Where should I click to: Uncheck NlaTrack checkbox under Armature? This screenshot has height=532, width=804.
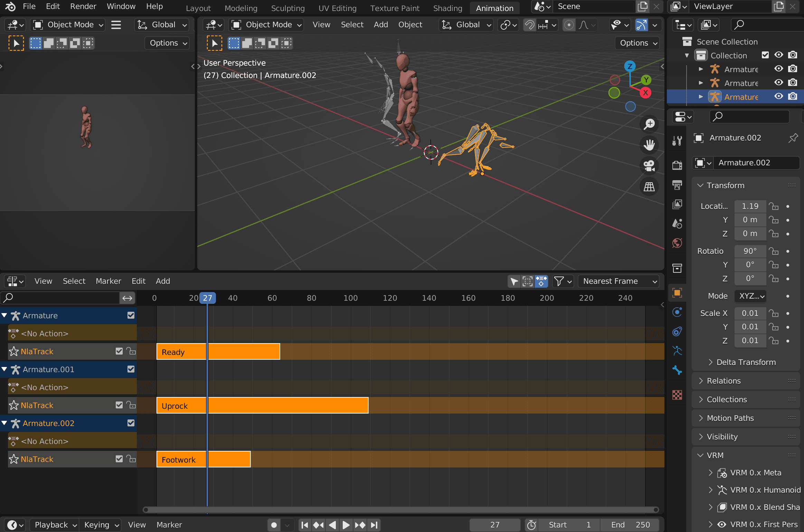[119, 351]
